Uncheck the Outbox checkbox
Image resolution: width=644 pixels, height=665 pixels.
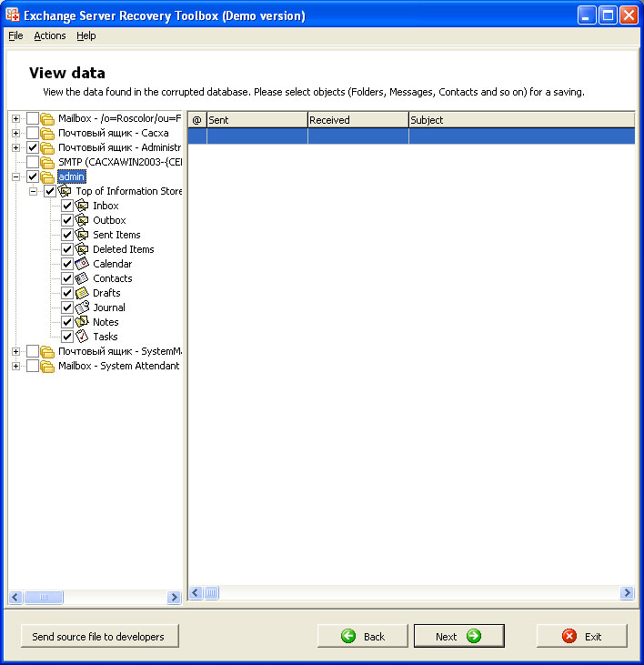67,220
